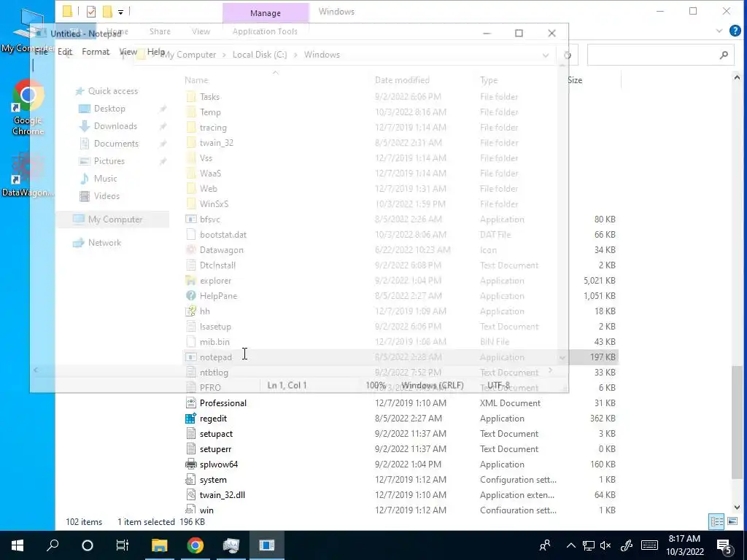747x560 pixels.
Task: Click Properties checkmark in quick access toolbar
Action: click(91, 12)
